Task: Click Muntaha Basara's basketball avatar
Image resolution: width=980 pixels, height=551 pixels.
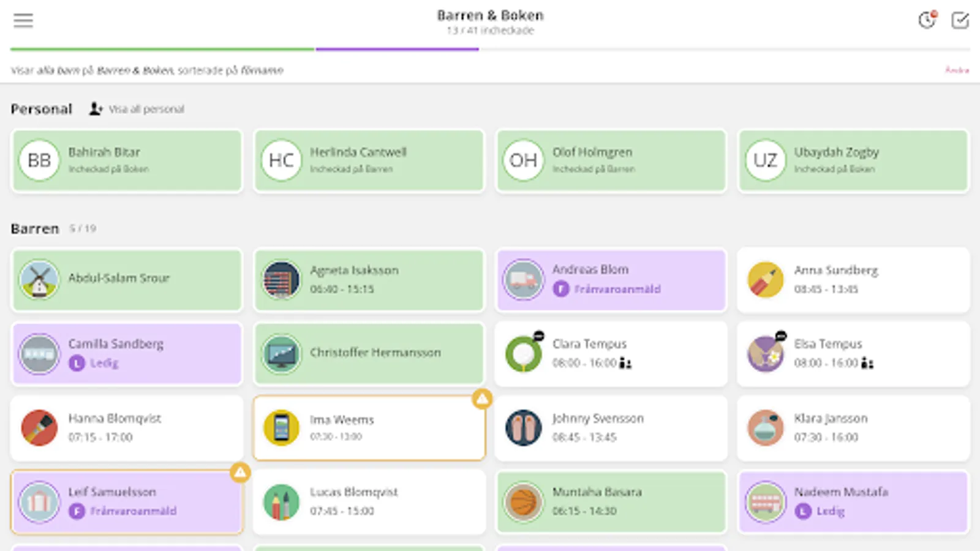Action: pyautogui.click(x=523, y=502)
